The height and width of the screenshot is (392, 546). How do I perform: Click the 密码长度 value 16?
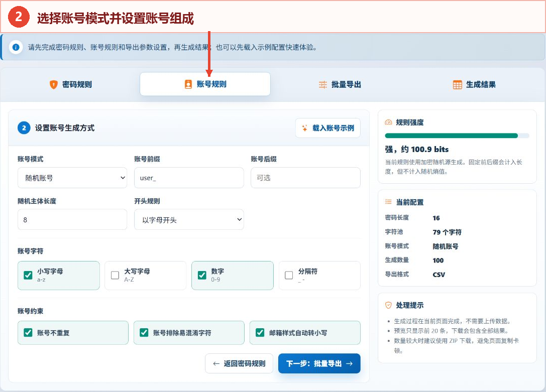[436, 218]
